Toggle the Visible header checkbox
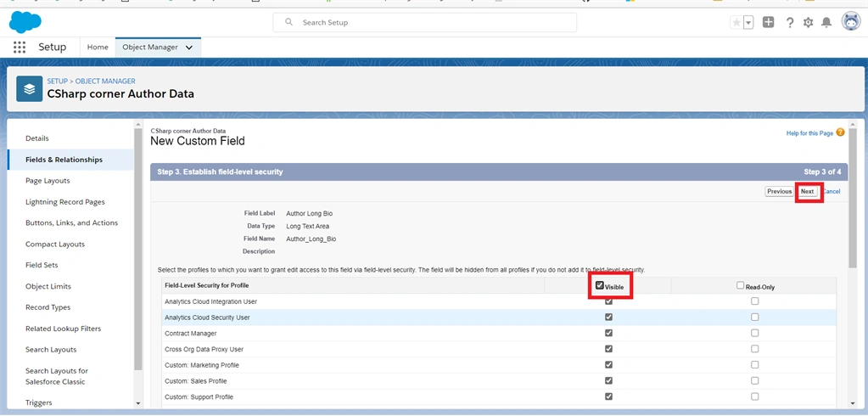 click(x=600, y=285)
